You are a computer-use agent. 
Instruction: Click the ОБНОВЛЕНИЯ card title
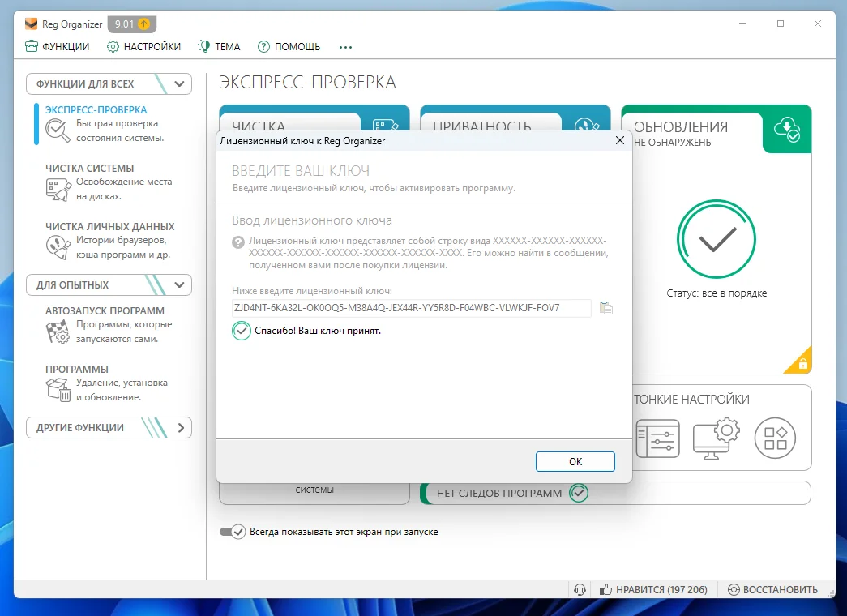[x=681, y=127]
